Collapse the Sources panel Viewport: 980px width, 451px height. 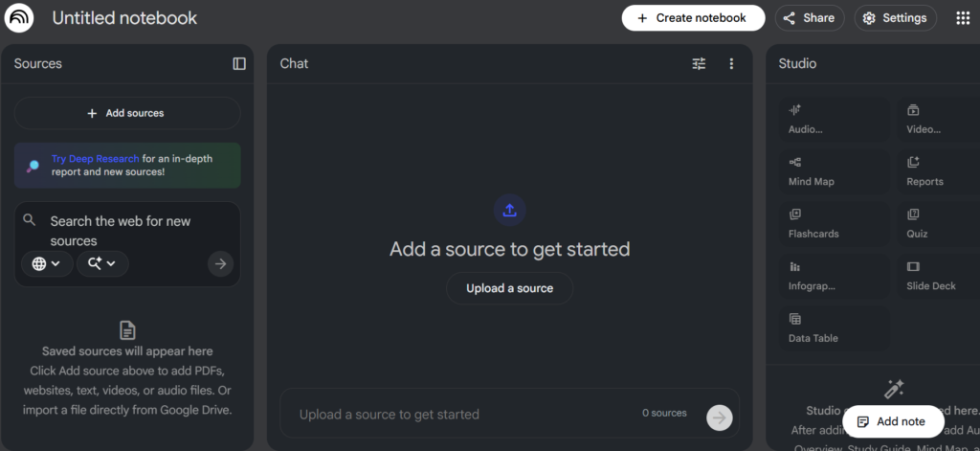pos(239,63)
